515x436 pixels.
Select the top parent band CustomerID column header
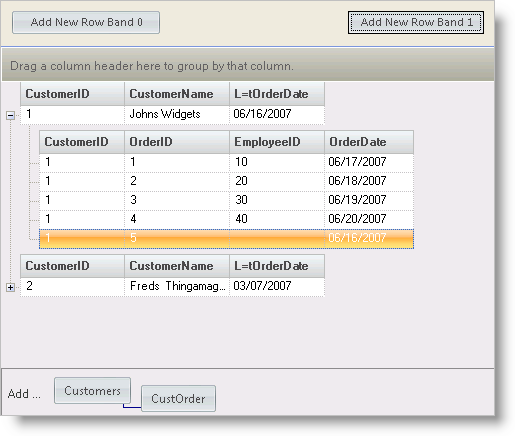[72, 94]
